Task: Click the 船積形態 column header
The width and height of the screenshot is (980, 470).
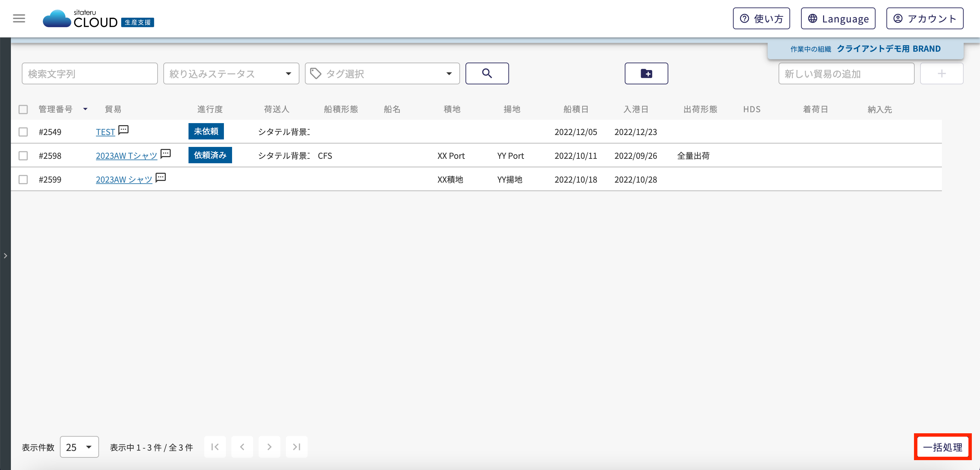Action: tap(341, 110)
